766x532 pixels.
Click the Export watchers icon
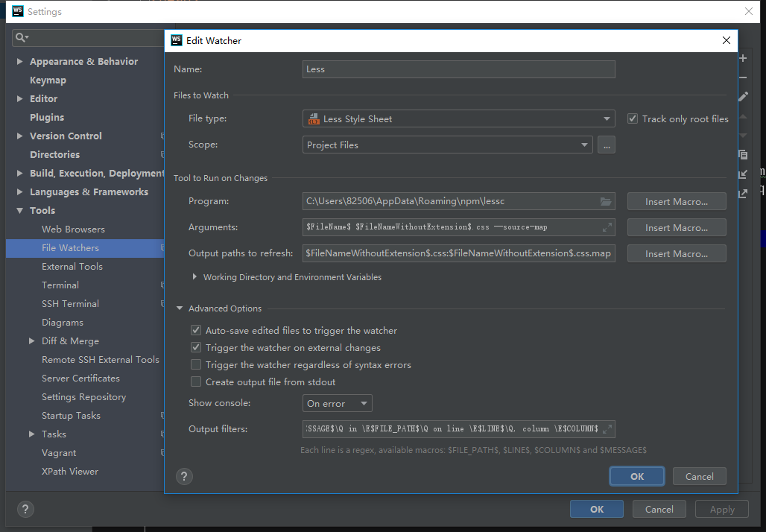click(x=743, y=194)
